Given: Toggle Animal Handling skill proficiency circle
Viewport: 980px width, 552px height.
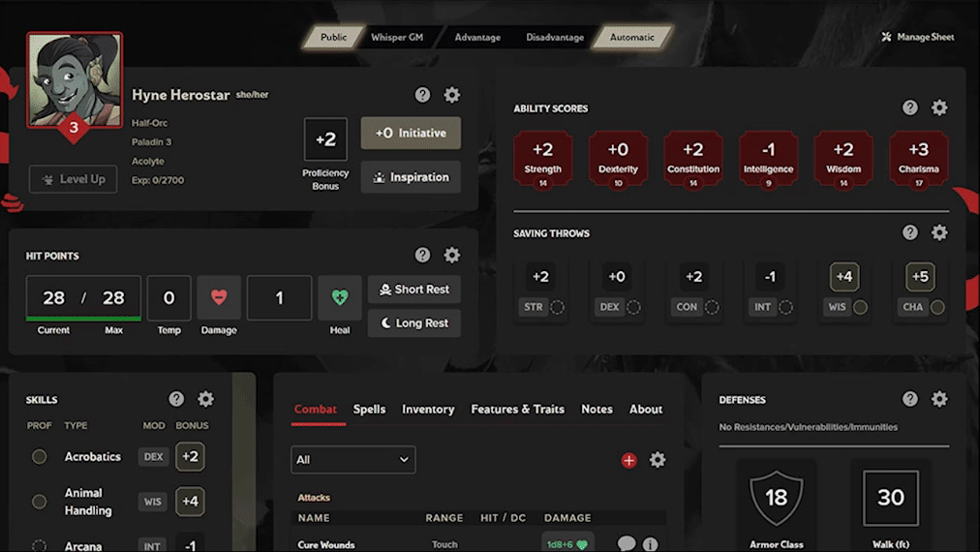Looking at the screenshot, I should [x=39, y=502].
